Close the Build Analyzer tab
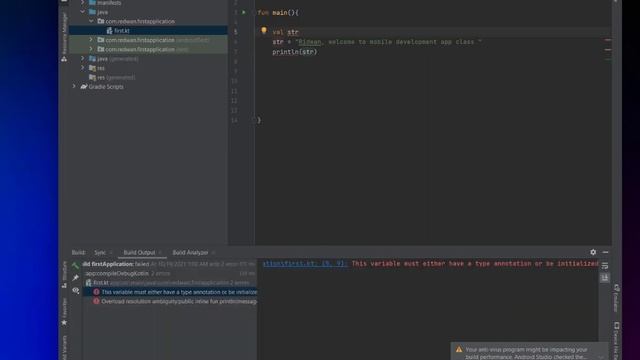Image resolution: width=640 pixels, height=360 pixels. [213, 253]
